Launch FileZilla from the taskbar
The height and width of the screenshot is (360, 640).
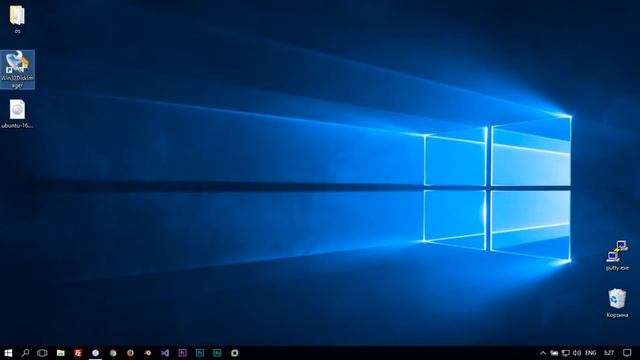(78, 353)
